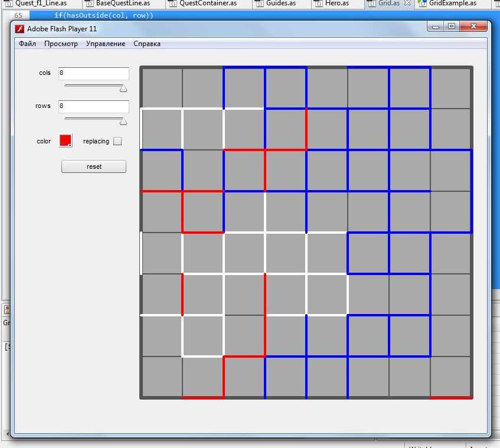Switch to the Quest_f1_Line.as editor tab
Screen dimensions: 500x448
[x=41, y=4]
